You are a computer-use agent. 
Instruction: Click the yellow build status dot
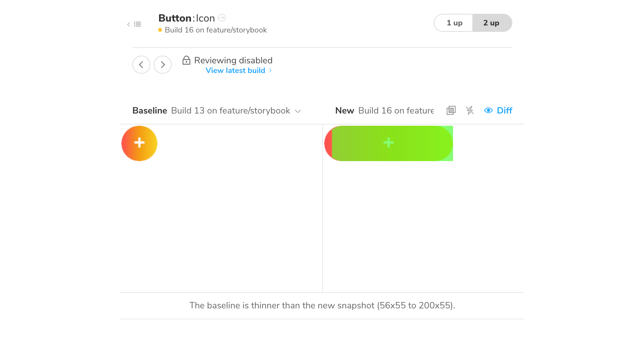click(160, 30)
